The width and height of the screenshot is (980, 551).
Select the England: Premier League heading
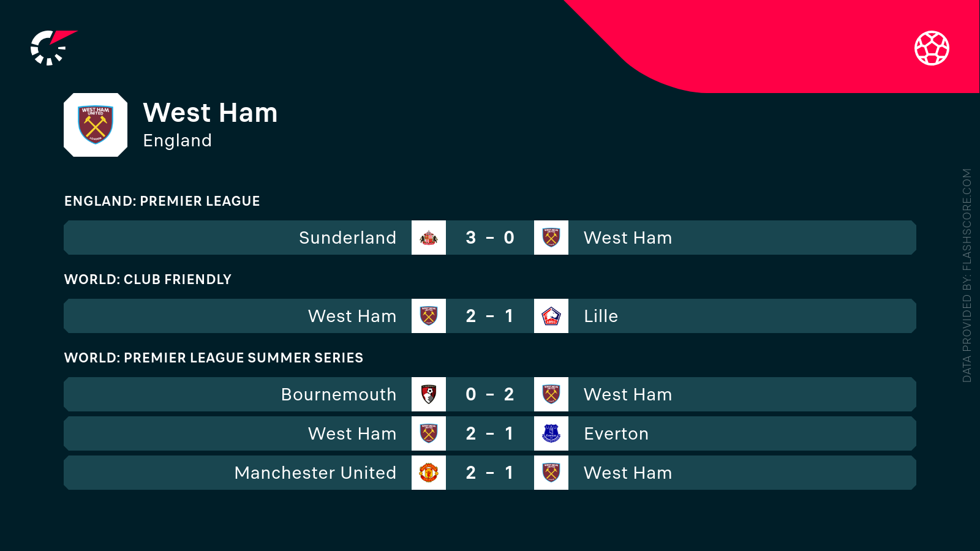pos(162,201)
